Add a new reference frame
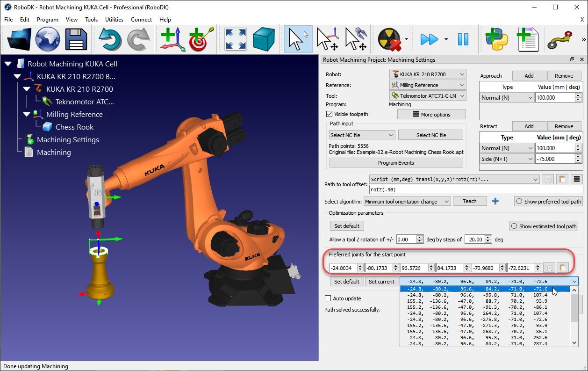Viewport: 588px width, 371px height. [x=172, y=39]
